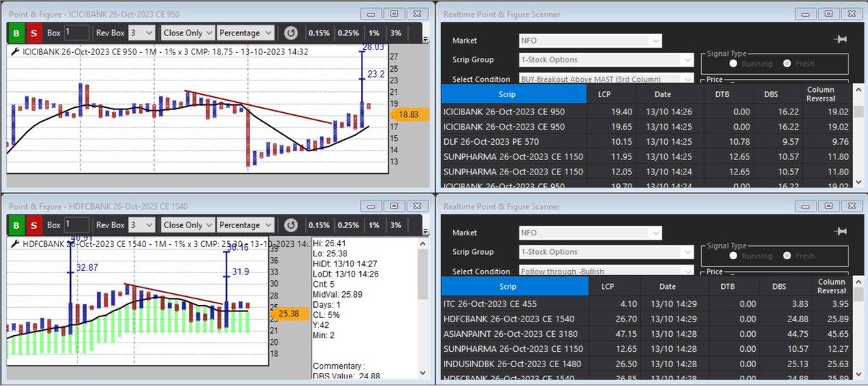Open Market dropdown in bottom scanner

tap(590, 232)
